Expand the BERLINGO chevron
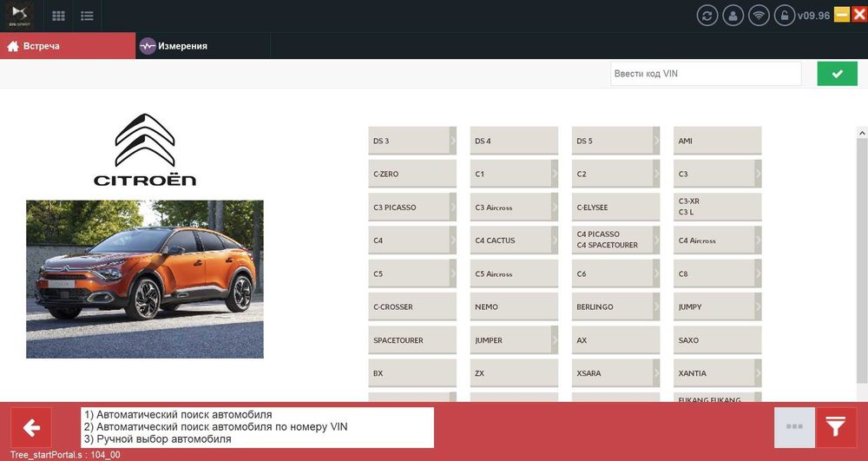 pyautogui.click(x=656, y=306)
